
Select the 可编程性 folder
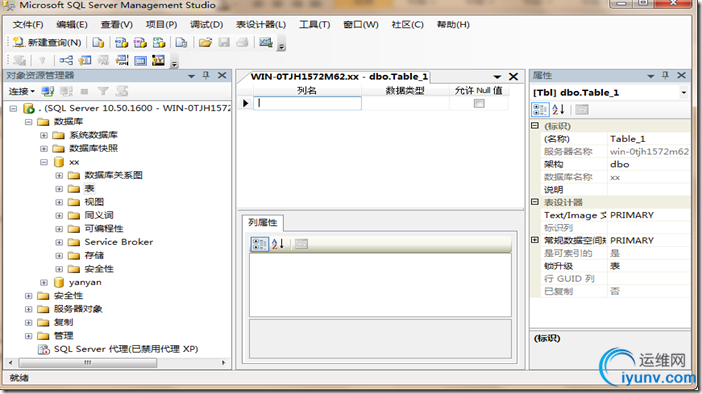tap(104, 228)
